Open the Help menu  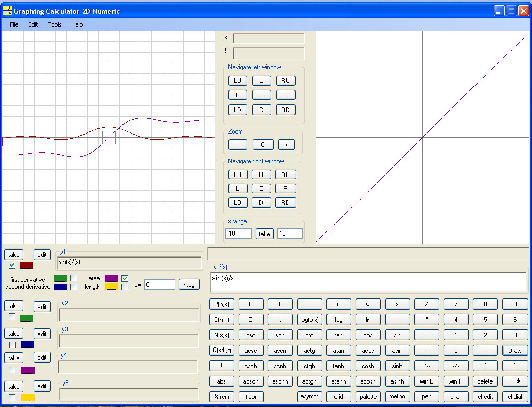[x=77, y=24]
